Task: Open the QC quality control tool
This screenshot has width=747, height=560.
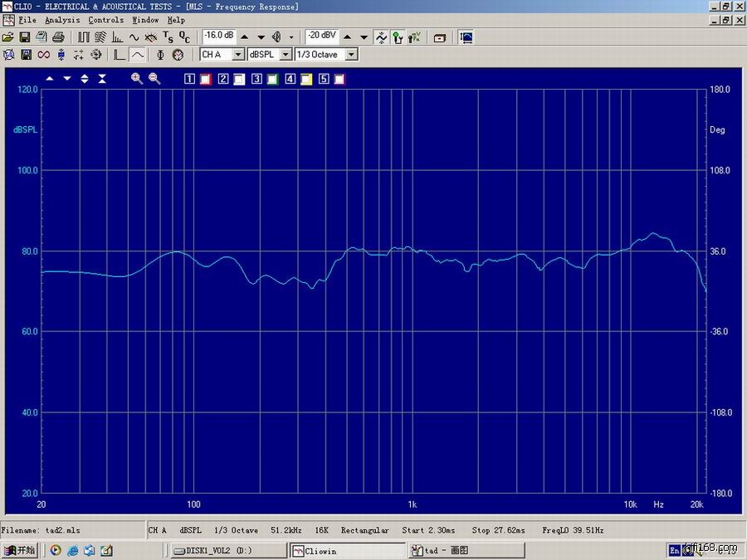Action: click(184, 37)
